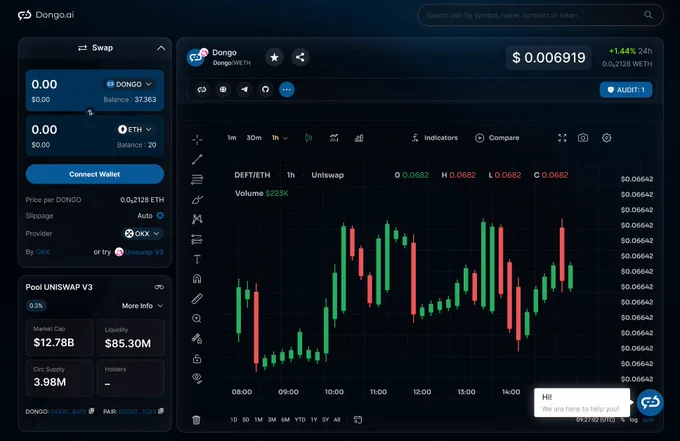Screen dimensions: 680x441
Task: Favorite Dongo with the star icon
Action: pyautogui.click(x=274, y=57)
